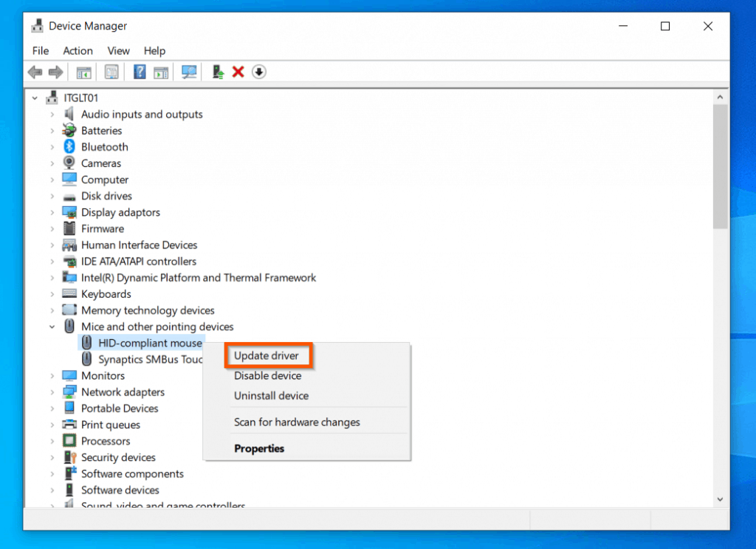This screenshot has width=756, height=549.
Task: Open the Action menu
Action: coord(78,50)
